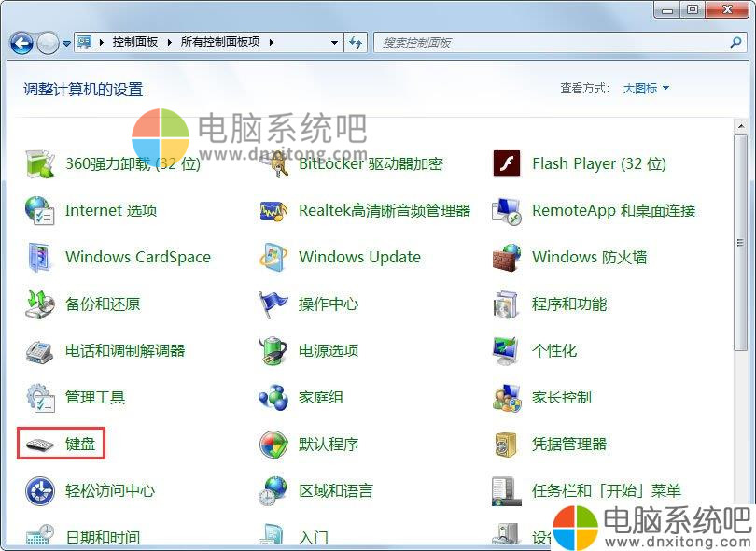Open the 电源选项 text link
The height and width of the screenshot is (551, 756).
tap(329, 351)
